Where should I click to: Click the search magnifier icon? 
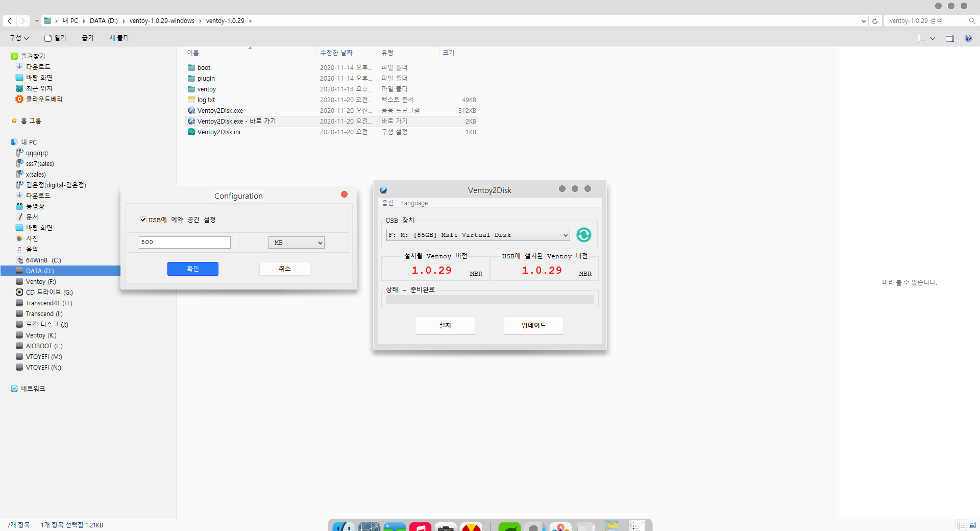click(x=972, y=21)
